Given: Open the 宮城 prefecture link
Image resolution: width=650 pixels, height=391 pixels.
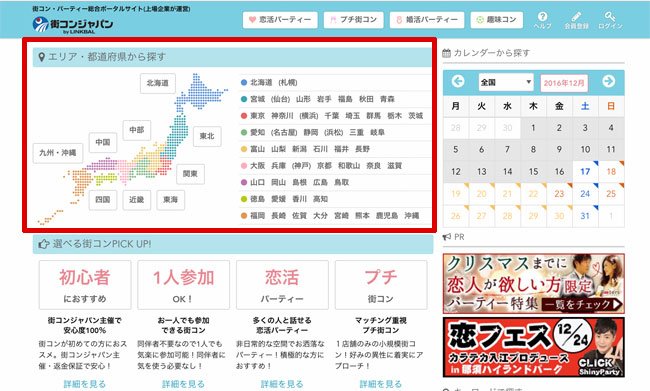Looking at the screenshot, I should [x=257, y=99].
